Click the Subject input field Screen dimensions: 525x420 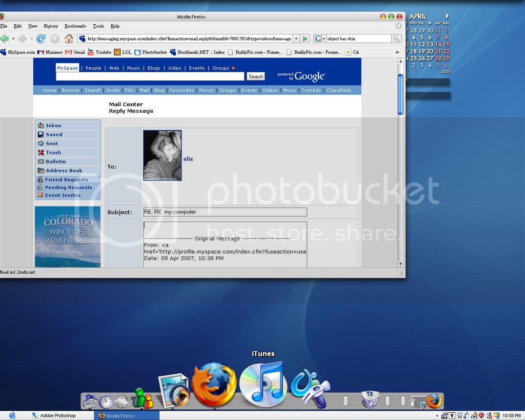pyautogui.click(x=225, y=212)
